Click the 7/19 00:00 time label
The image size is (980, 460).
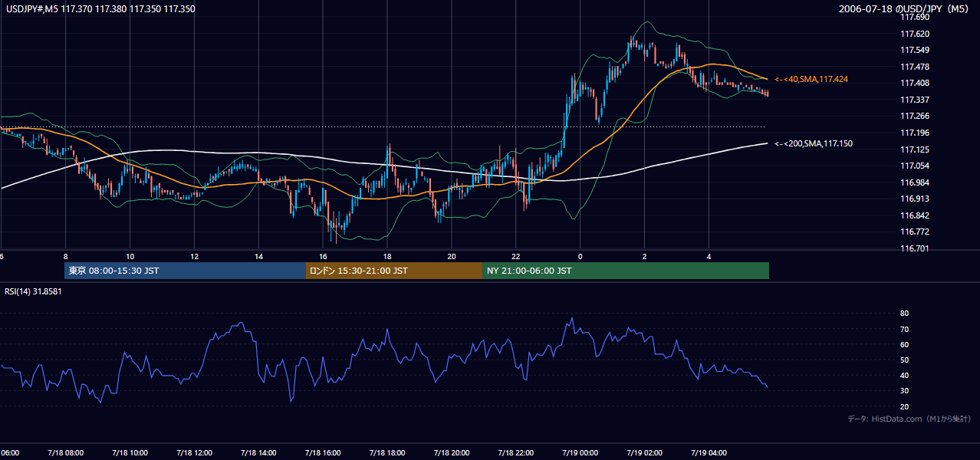(580, 453)
